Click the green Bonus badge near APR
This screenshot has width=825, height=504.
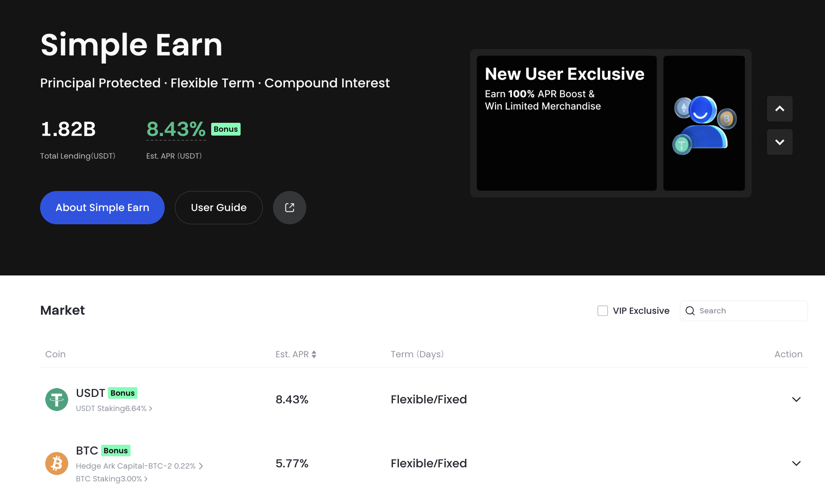[x=226, y=129]
